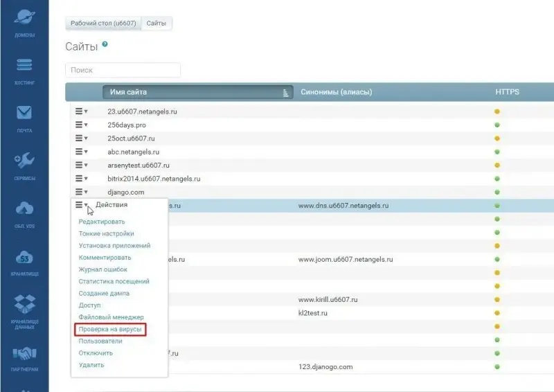Click HTTPS dot in www.kirill.u6607.ru row
Image resolution: width=554 pixels, height=392 pixels.
click(x=497, y=299)
